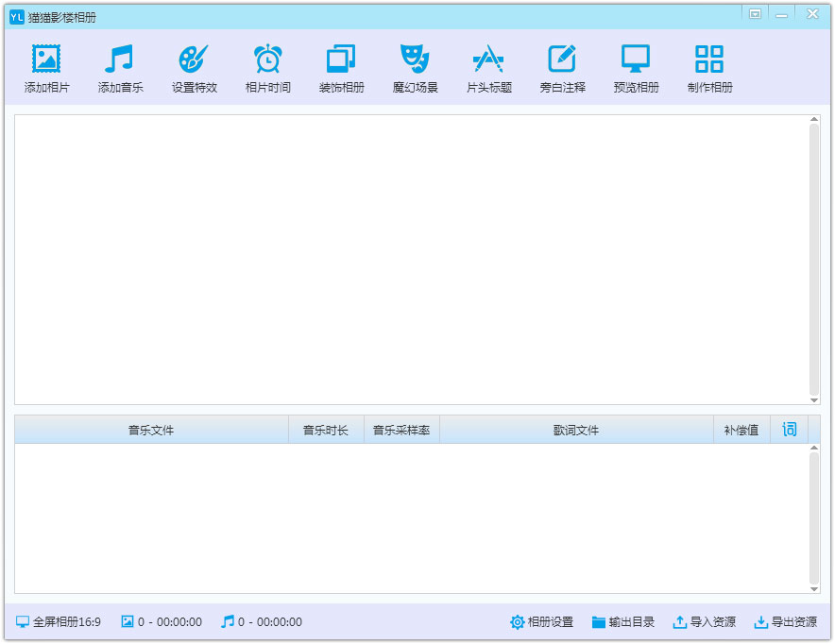The image size is (835, 644).
Task: Open the 输出目录 output folder
Action: pyautogui.click(x=623, y=621)
